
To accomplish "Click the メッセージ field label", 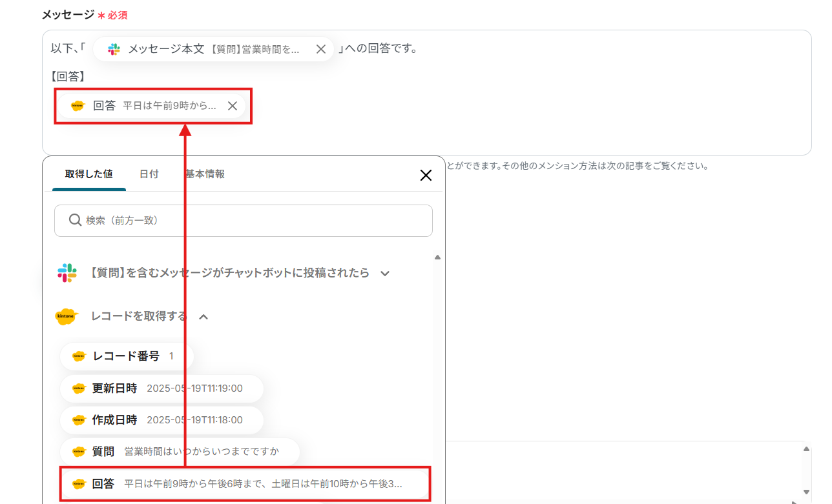I will pyautogui.click(x=68, y=14).
